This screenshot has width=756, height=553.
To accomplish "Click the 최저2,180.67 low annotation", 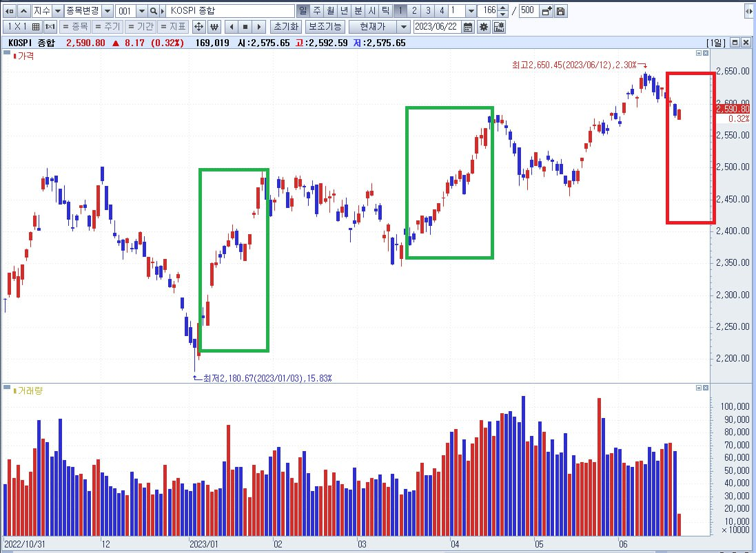I will pos(267,378).
